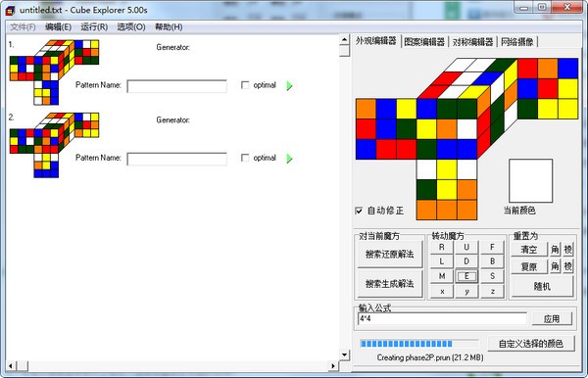Click the 棱 button next to 清空

click(567, 250)
